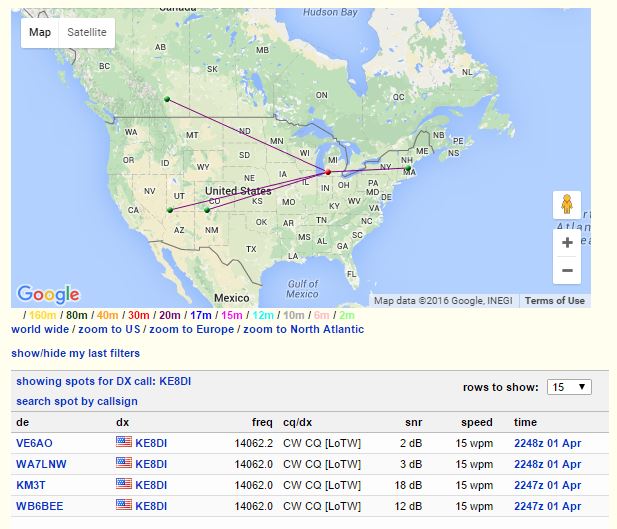The width and height of the screenshot is (617, 529).
Task: Open spotter WA7LNW callsign link
Action: (41, 464)
